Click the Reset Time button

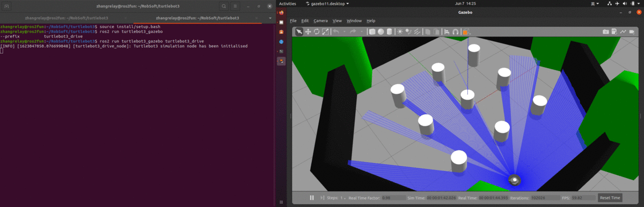pos(611,198)
